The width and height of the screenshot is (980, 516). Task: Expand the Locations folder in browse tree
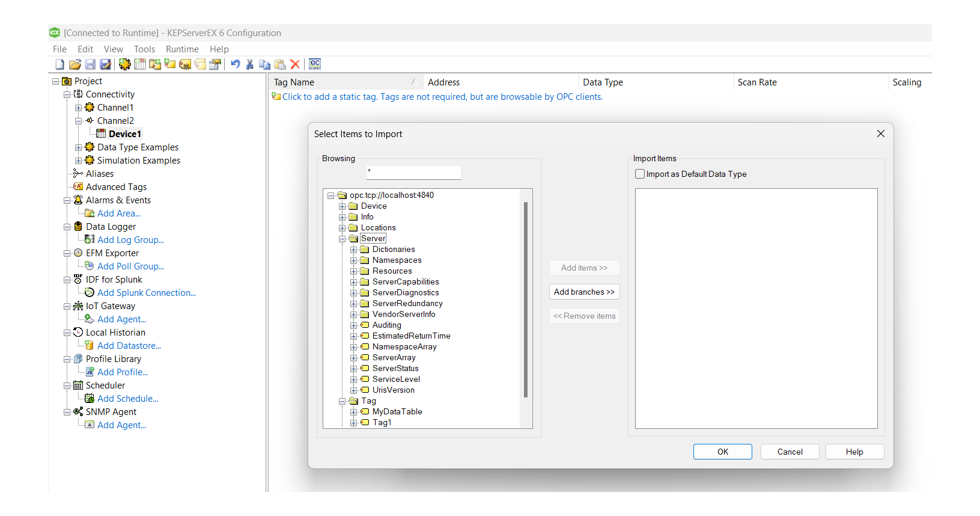pyautogui.click(x=342, y=228)
